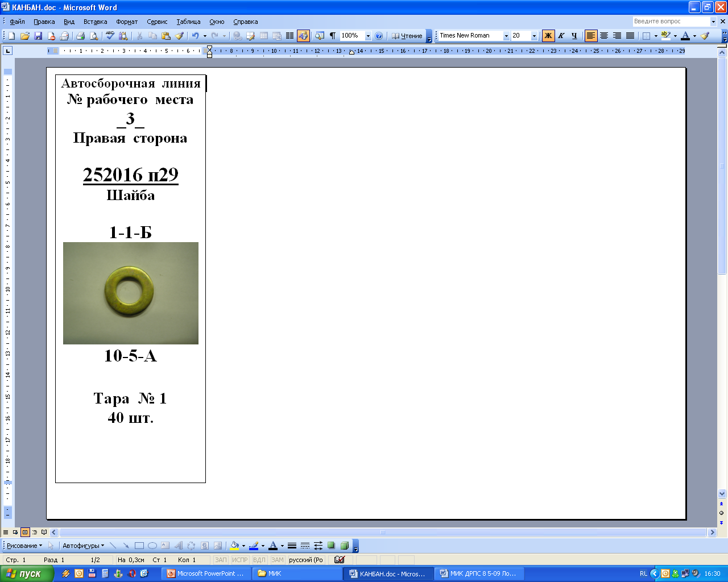Run the ABC spelling check
This screenshot has height=582, width=728.
(110, 36)
